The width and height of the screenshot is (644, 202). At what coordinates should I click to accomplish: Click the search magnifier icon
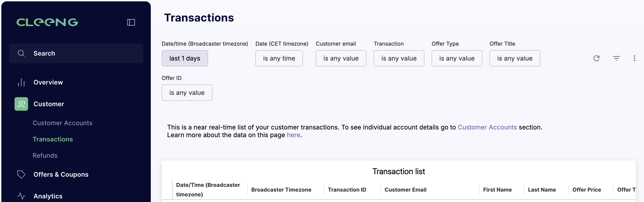21,53
